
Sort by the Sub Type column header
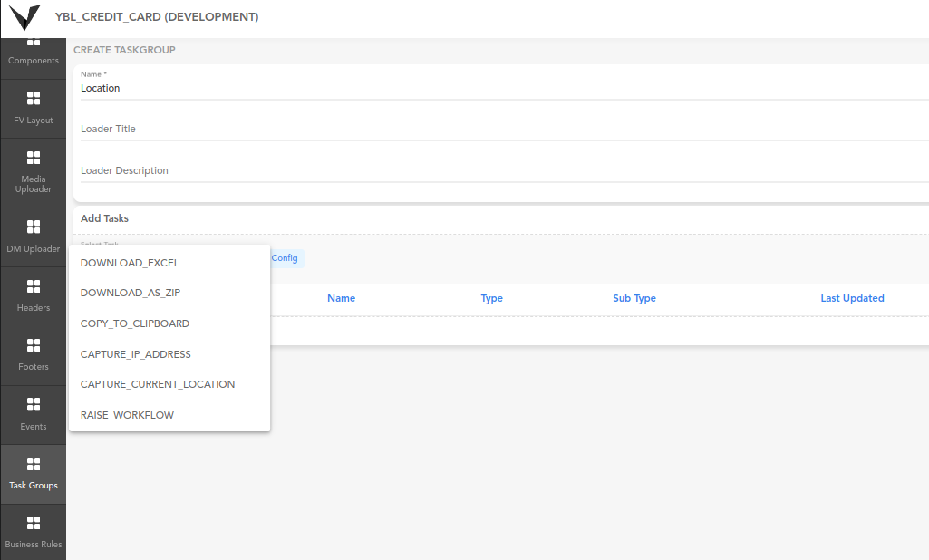[634, 298]
